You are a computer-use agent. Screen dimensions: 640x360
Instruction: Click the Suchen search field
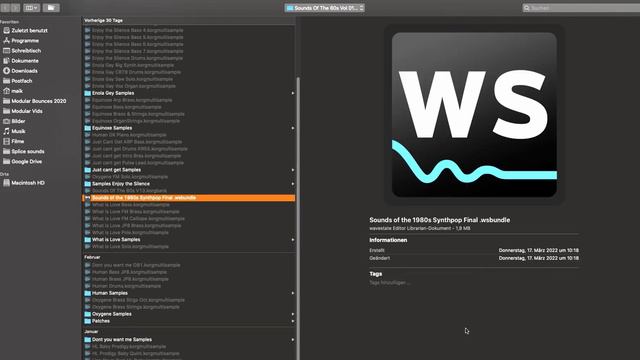pyautogui.click(x=581, y=8)
